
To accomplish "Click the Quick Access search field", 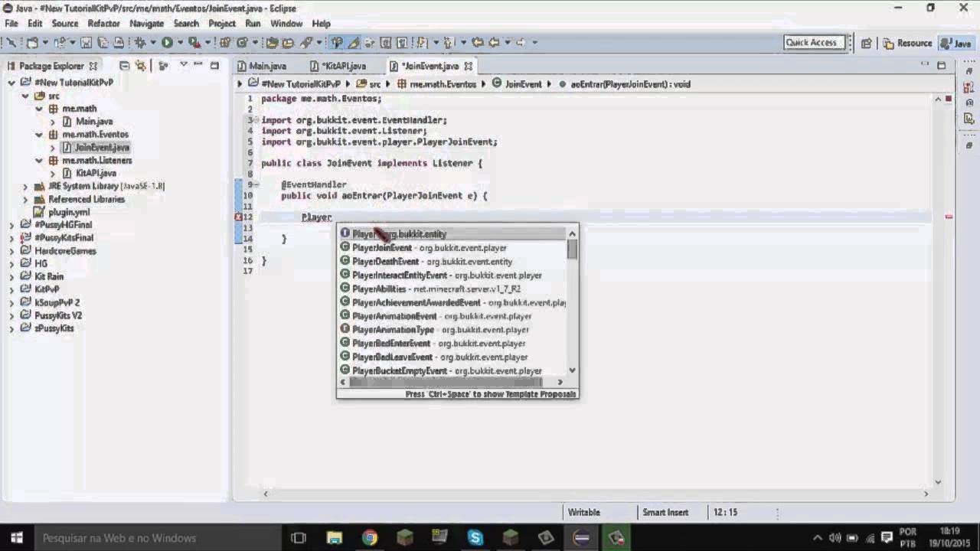I will [815, 43].
